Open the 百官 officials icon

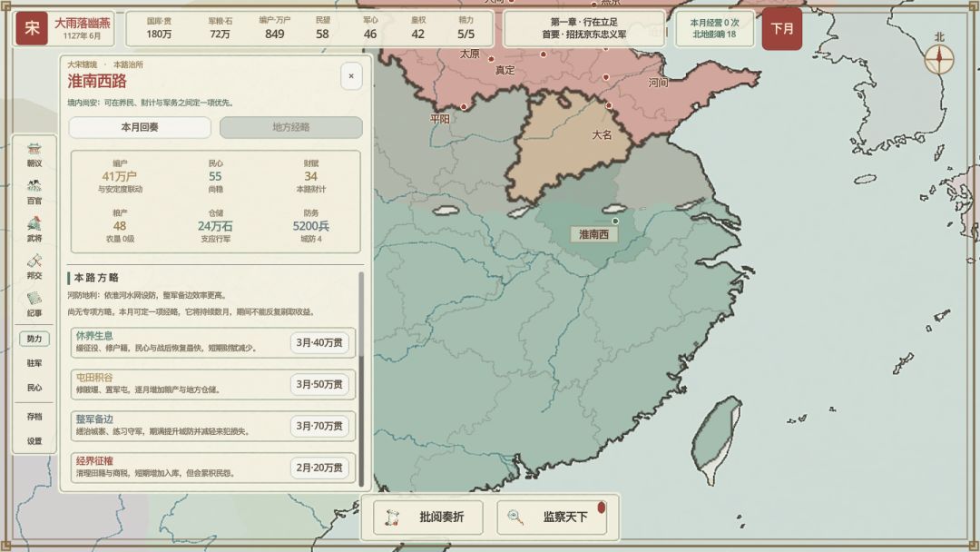point(34,192)
